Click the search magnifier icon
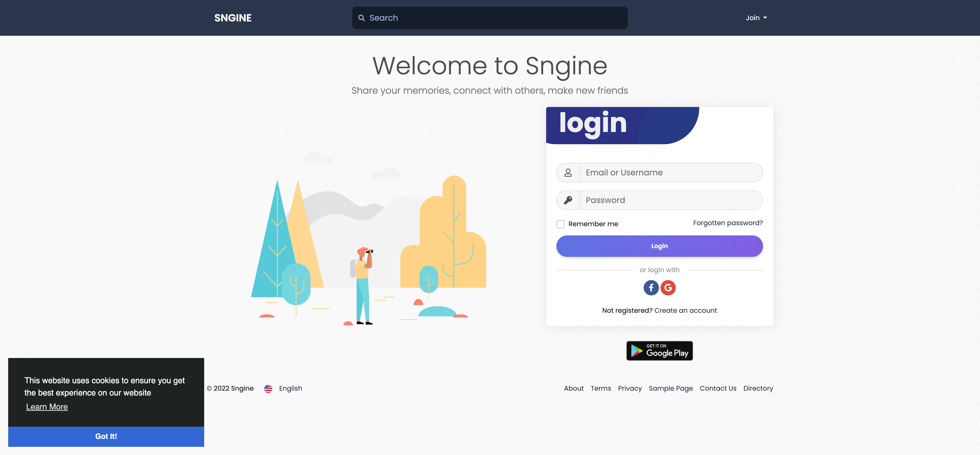 pyautogui.click(x=361, y=18)
